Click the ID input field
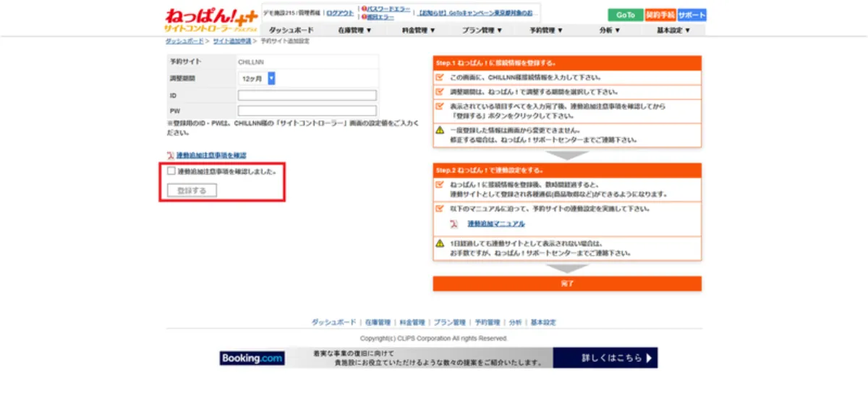Image resolution: width=868 pixels, height=409 pixels. pyautogui.click(x=307, y=95)
